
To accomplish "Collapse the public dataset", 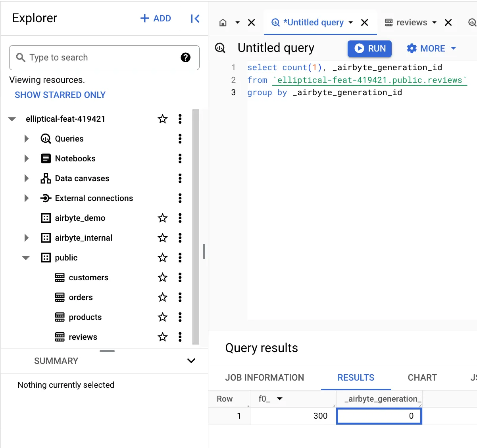I will tap(26, 258).
